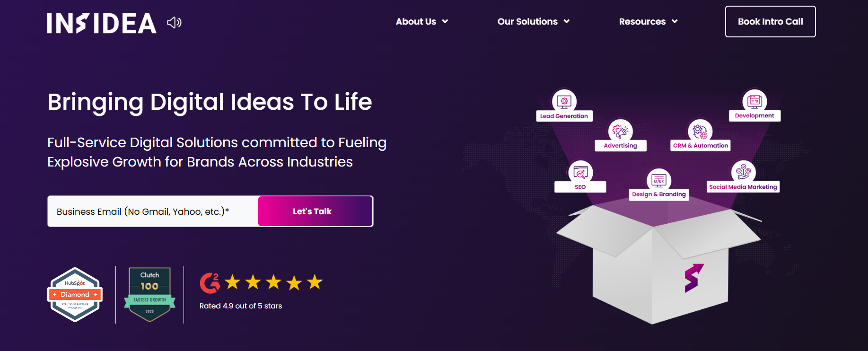Image resolution: width=868 pixels, height=351 pixels.
Task: Expand the Our Solutions chevron
Action: click(x=567, y=21)
